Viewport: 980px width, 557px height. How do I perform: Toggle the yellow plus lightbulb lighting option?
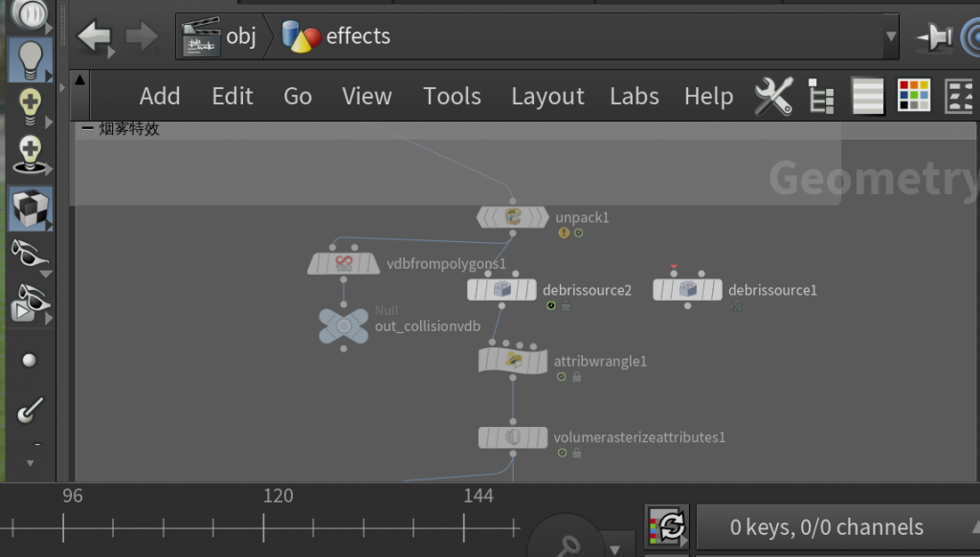30,106
